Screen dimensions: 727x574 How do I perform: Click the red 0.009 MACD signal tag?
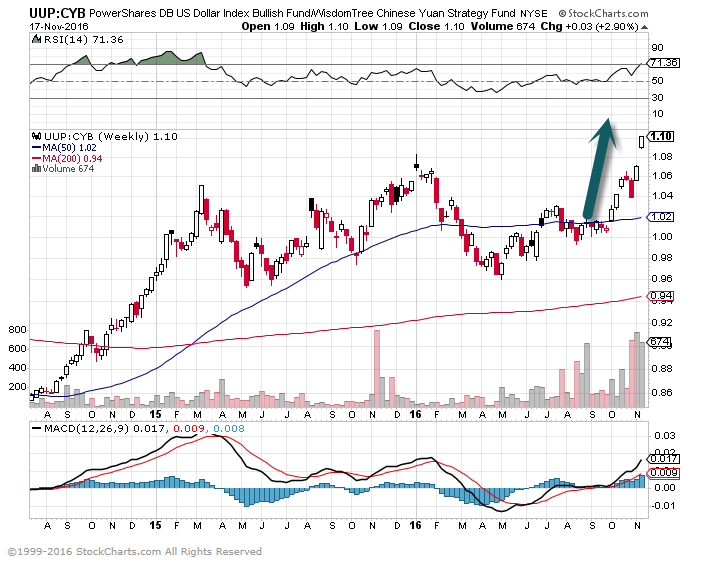tap(663, 473)
